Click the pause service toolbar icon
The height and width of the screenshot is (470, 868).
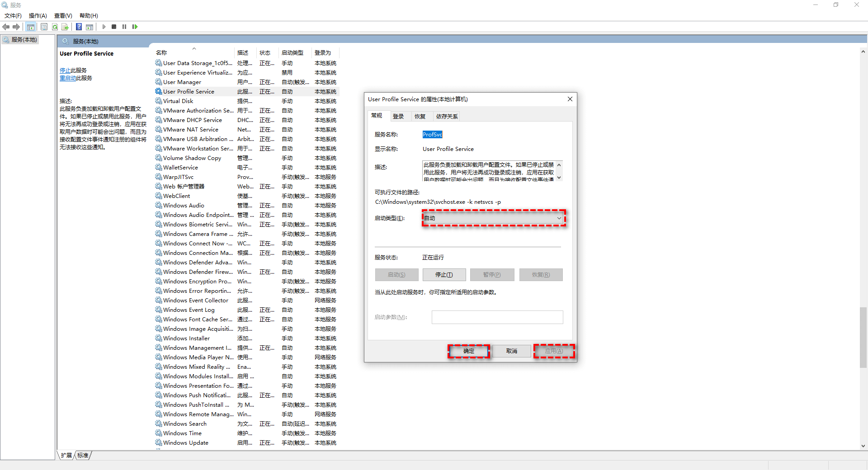[124, 27]
